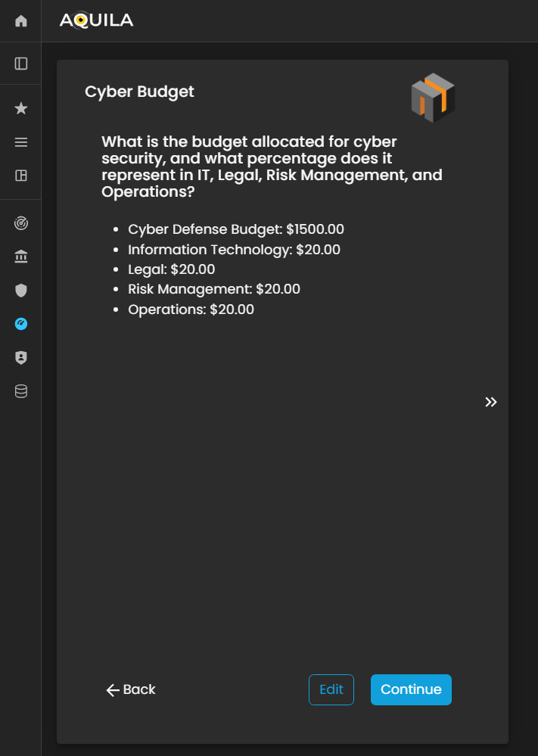Open the hamburger menu icon
538x756 pixels.
click(x=21, y=142)
